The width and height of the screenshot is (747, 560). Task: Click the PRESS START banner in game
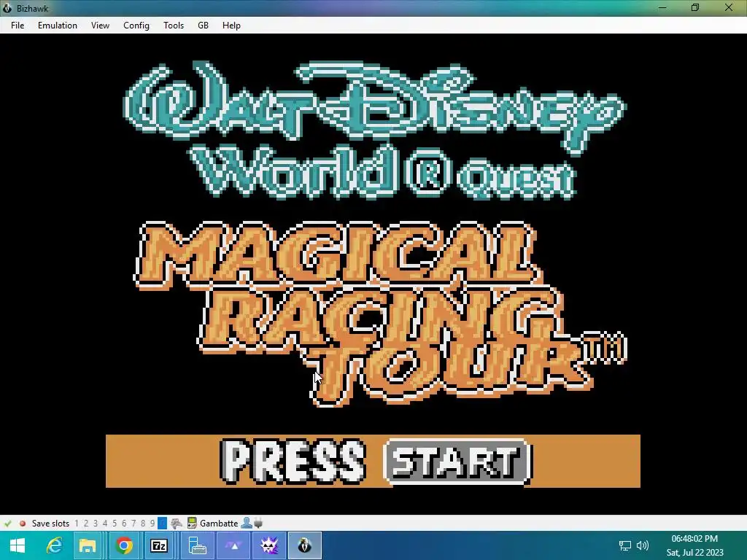373,461
